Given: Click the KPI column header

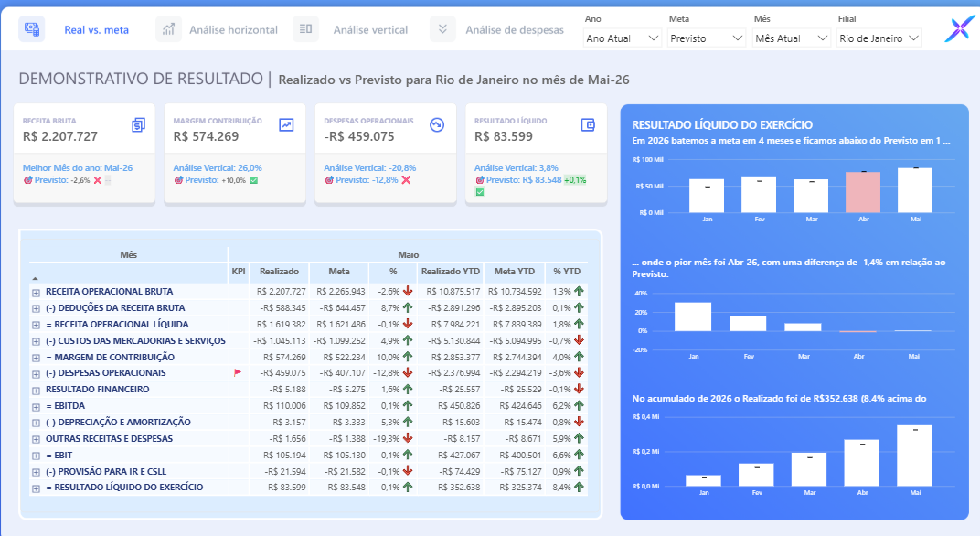Looking at the screenshot, I should pos(238,272).
